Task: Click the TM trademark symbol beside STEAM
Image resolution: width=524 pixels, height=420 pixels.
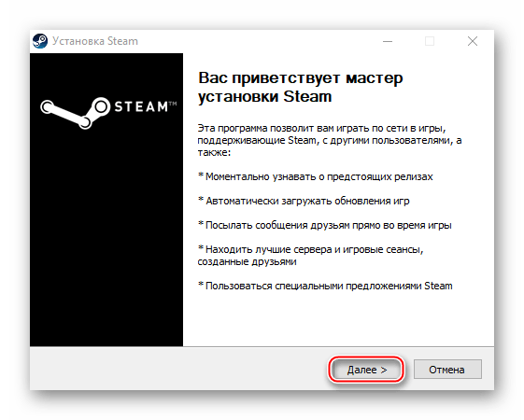Action: click(x=173, y=104)
